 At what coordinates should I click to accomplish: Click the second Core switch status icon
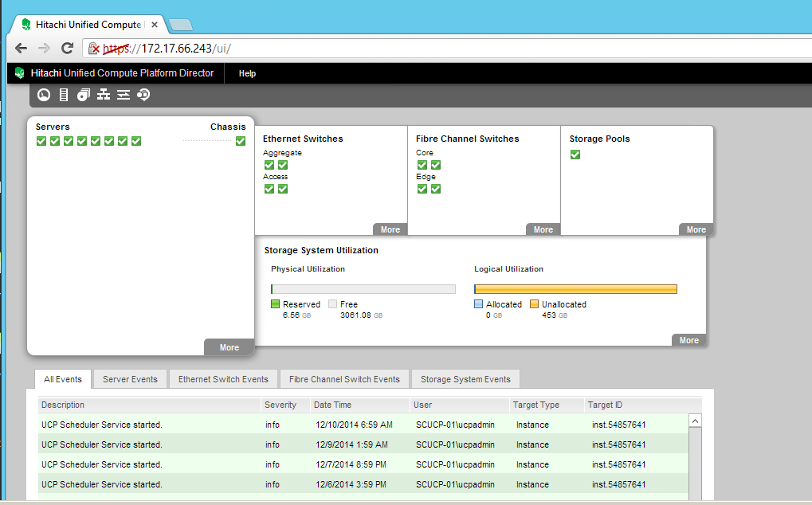pos(436,165)
